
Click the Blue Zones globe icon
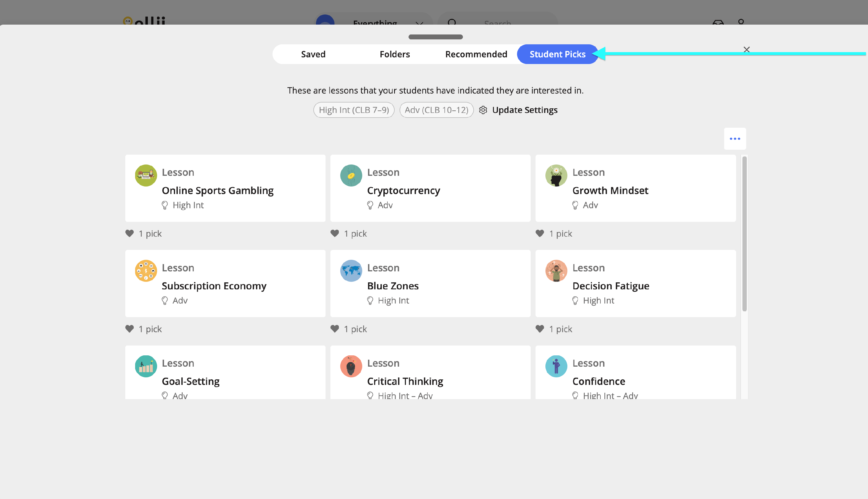point(351,271)
